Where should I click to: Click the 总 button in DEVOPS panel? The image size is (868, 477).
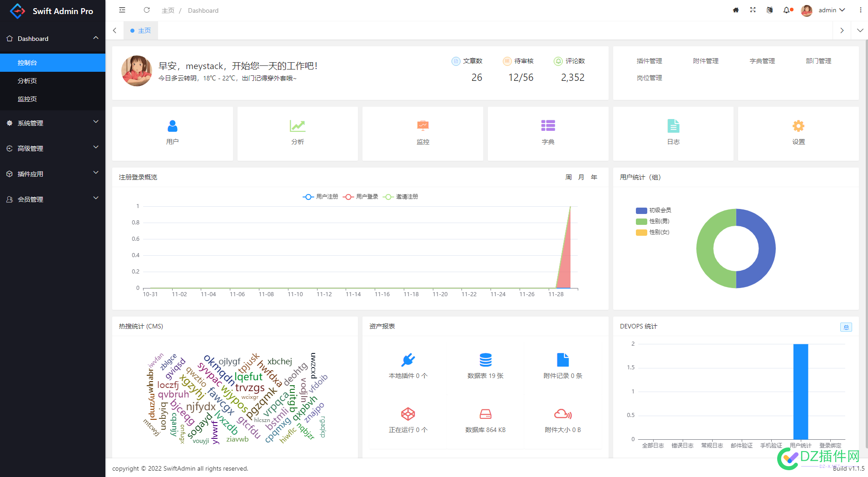point(846,327)
